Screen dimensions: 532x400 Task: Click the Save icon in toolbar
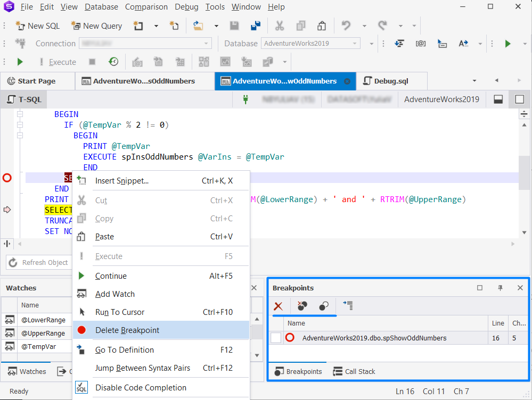pyautogui.click(x=234, y=26)
